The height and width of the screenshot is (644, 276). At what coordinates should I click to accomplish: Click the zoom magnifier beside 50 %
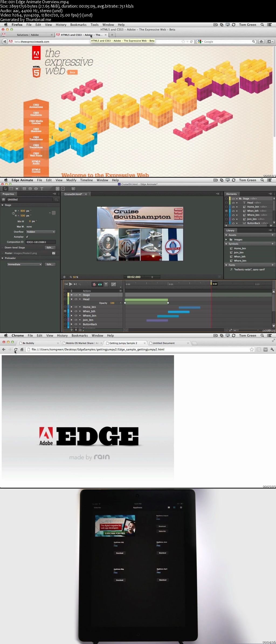click(71, 277)
